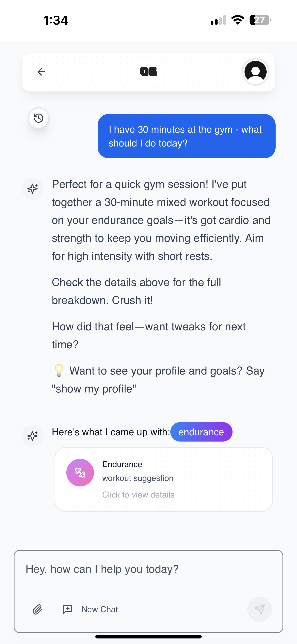The width and height of the screenshot is (297, 644).
Task: Tap the Wi-Fi status bar icon
Action: [238, 20]
